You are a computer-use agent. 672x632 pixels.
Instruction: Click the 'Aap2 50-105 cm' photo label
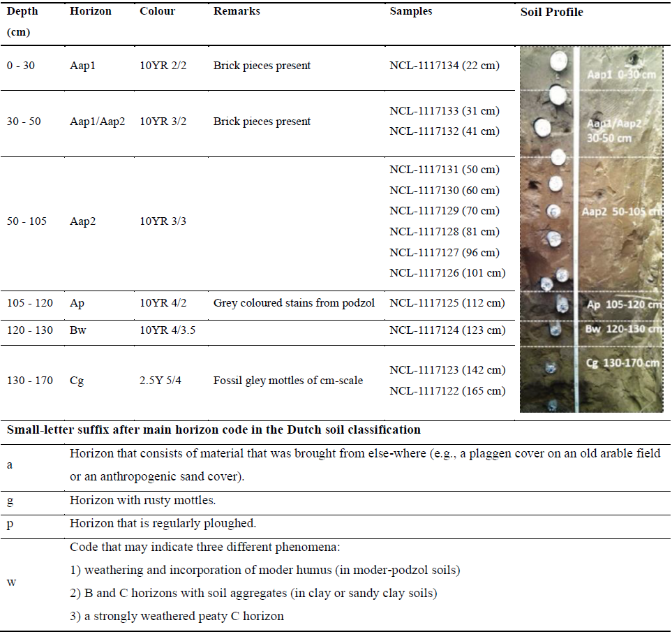tap(621, 212)
